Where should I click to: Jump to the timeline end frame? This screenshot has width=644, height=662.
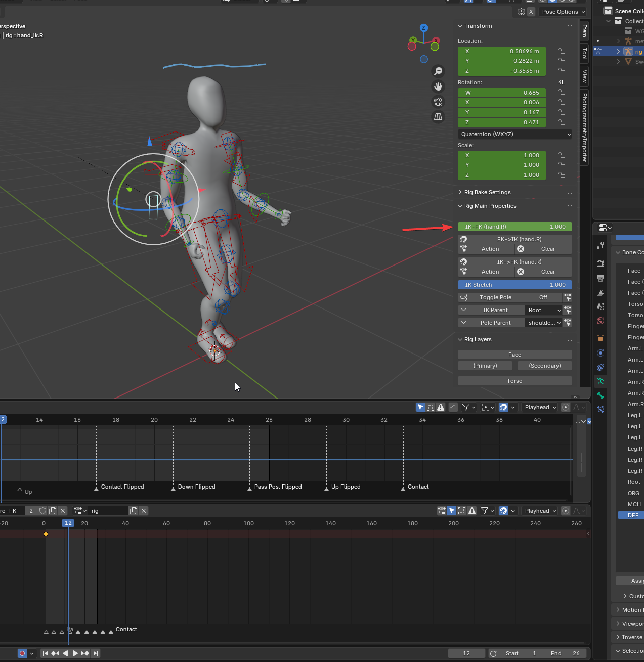click(96, 653)
